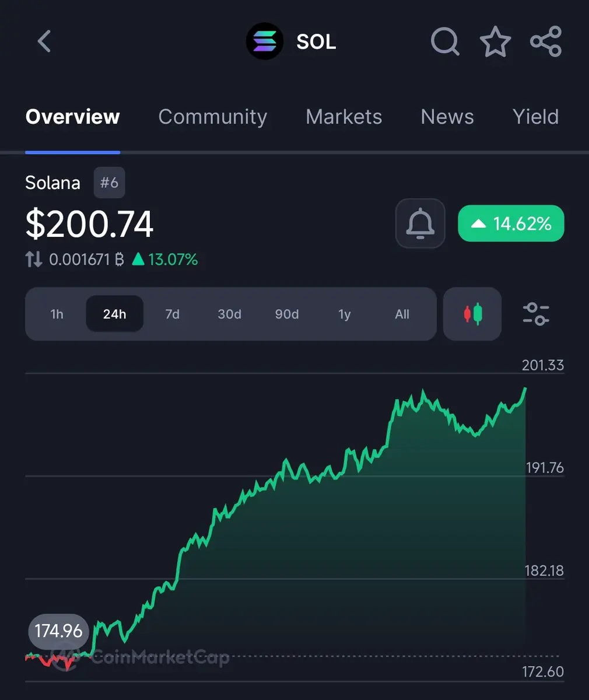The height and width of the screenshot is (700, 589).
Task: Tap the latest price point on chart
Action: click(x=525, y=388)
